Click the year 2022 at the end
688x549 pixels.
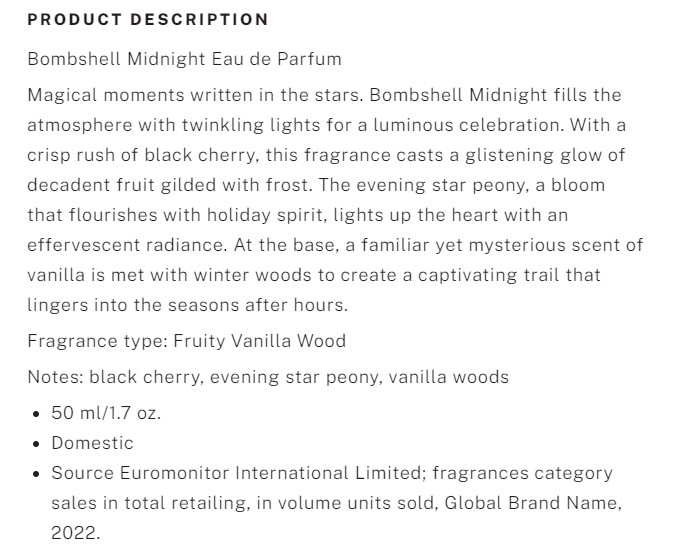(73, 533)
